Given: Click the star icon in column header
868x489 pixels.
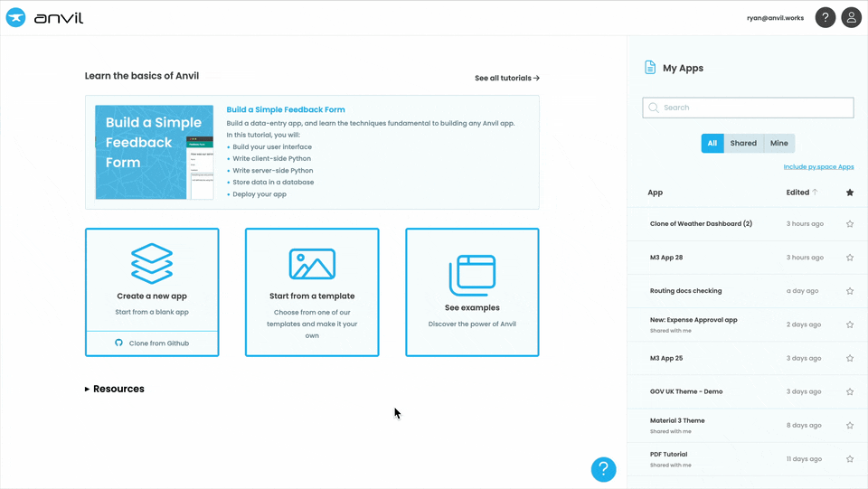Looking at the screenshot, I should (x=850, y=193).
